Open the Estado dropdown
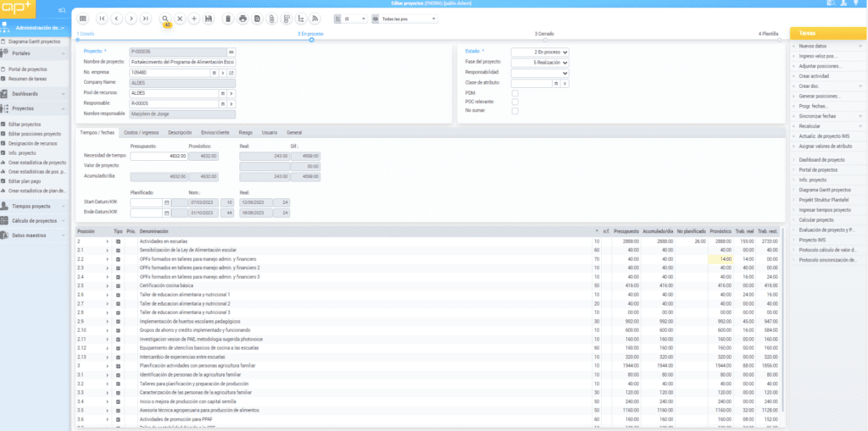 click(539, 52)
